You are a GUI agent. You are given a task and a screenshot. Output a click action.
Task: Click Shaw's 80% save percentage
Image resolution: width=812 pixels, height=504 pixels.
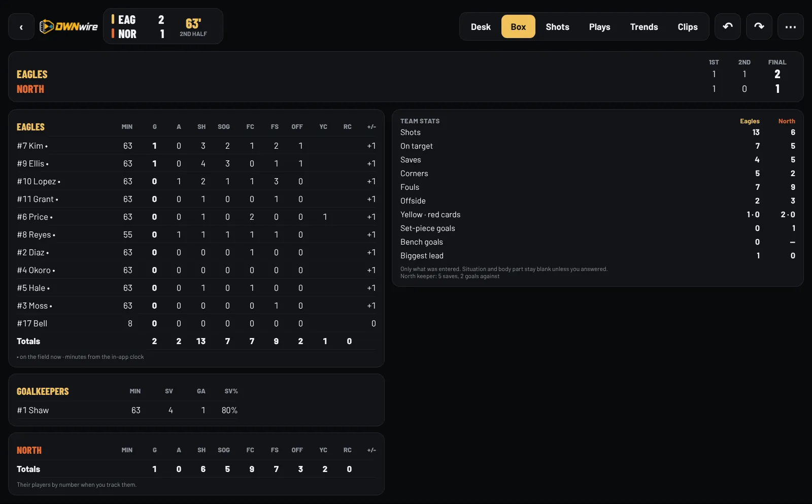(229, 410)
